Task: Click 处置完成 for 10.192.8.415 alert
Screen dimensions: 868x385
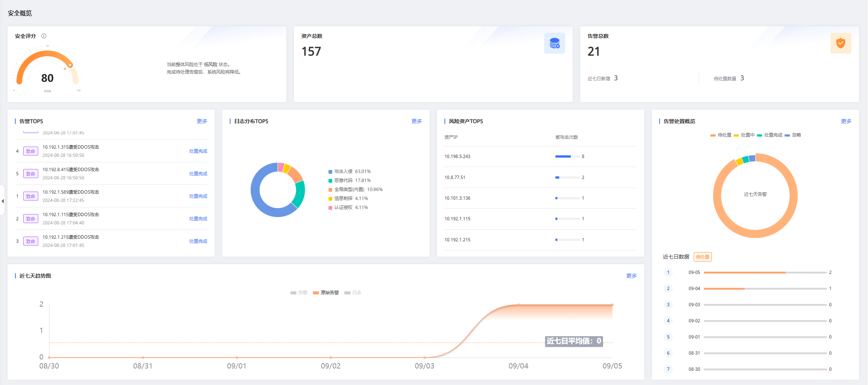Action: (x=198, y=174)
